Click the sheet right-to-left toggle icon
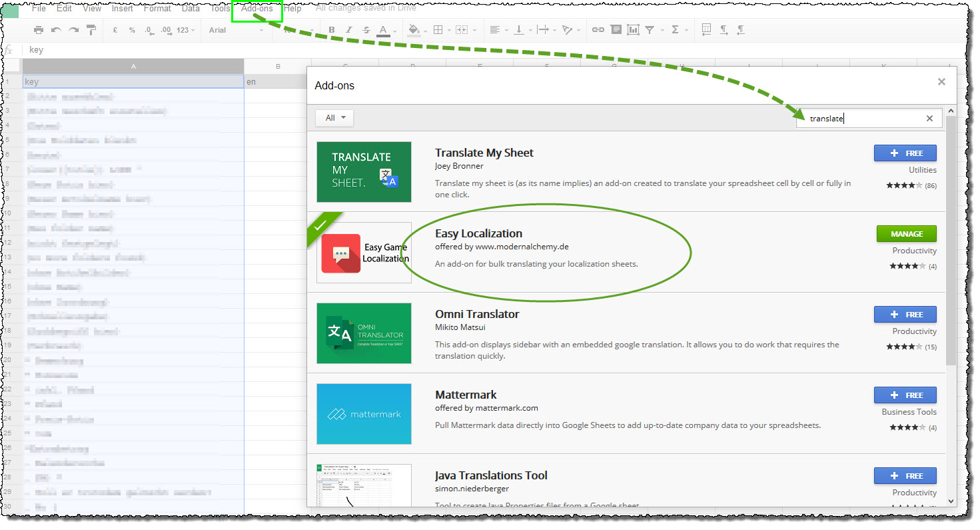980x530 pixels. point(706,30)
